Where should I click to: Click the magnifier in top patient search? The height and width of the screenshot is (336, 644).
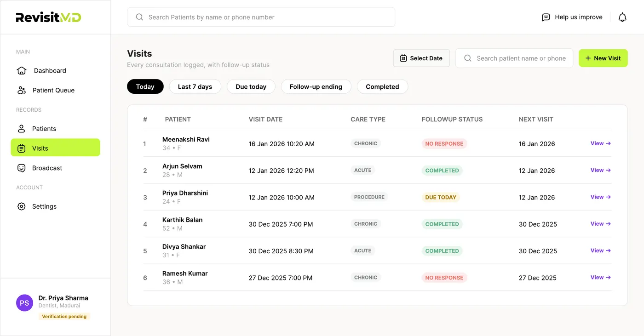(139, 17)
